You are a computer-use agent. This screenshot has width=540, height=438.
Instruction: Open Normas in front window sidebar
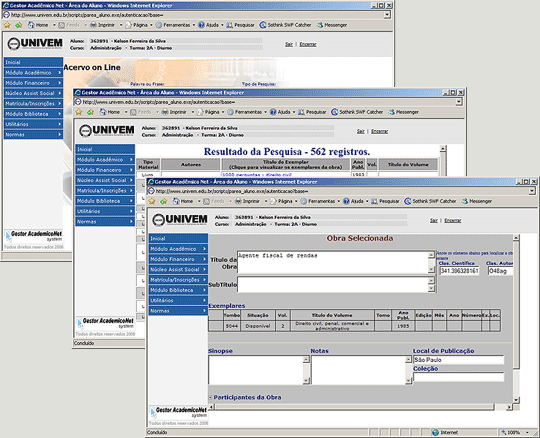pos(178,311)
